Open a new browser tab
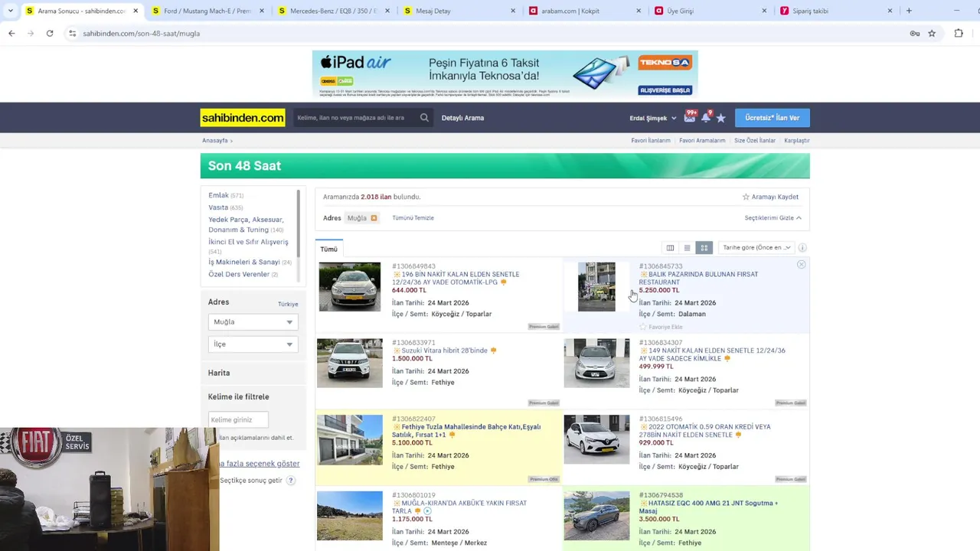 [x=909, y=11]
